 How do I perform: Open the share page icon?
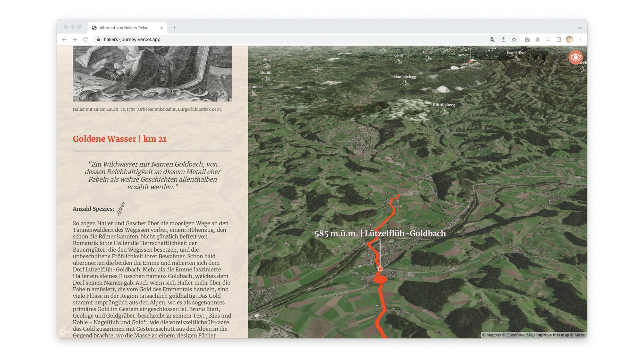tap(503, 39)
